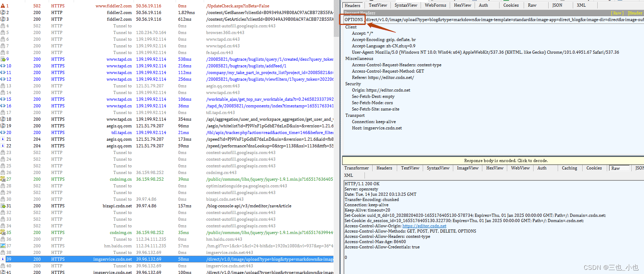Viewport: 644px width, 274px height.
Task: Click the image icon on session 37
Action: pos(3,246)
